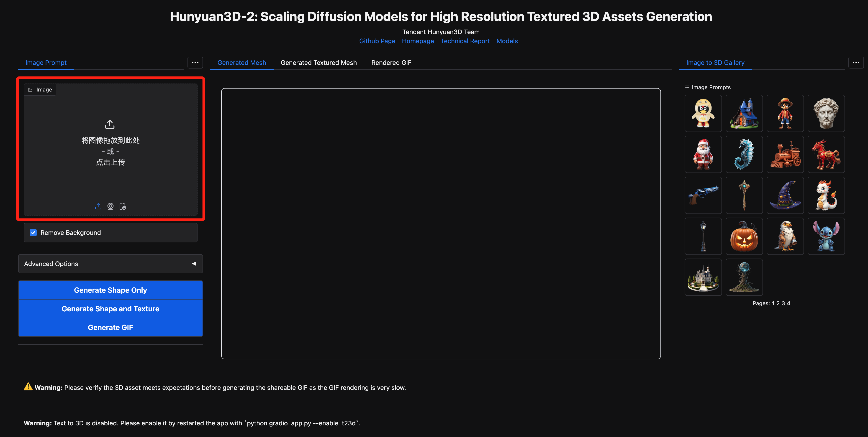This screenshot has height=437, width=868.
Task: Select the street lamp example image
Action: pyautogui.click(x=703, y=236)
